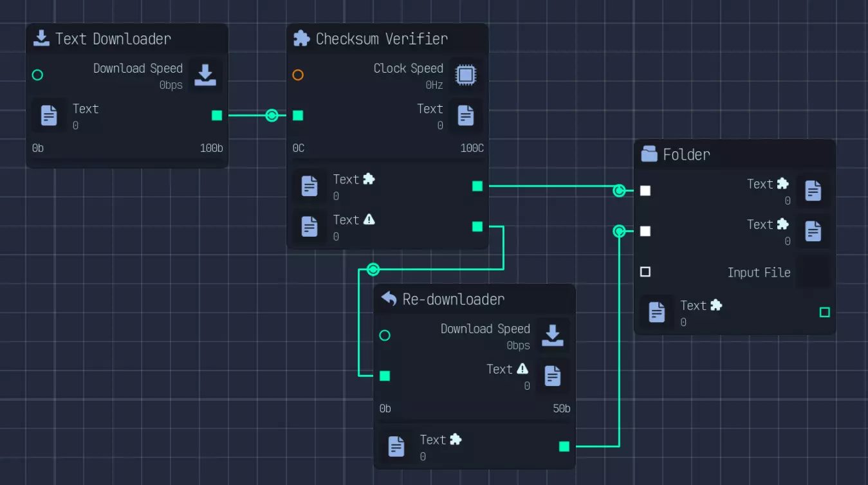Click the wire endpoint between Text Downloader and Checksum Verifier
This screenshot has height=485, width=868.
click(x=272, y=116)
